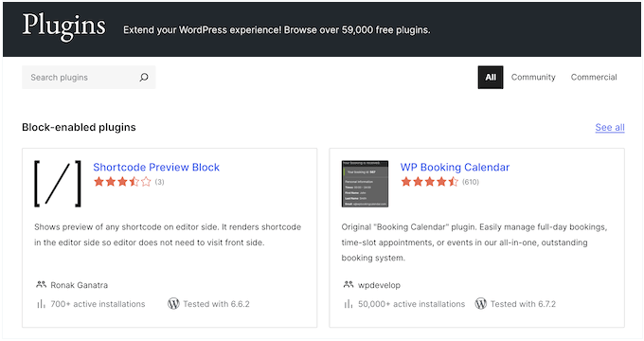
Task: Click the star rating under WP Booking Calendar
Action: point(430,182)
